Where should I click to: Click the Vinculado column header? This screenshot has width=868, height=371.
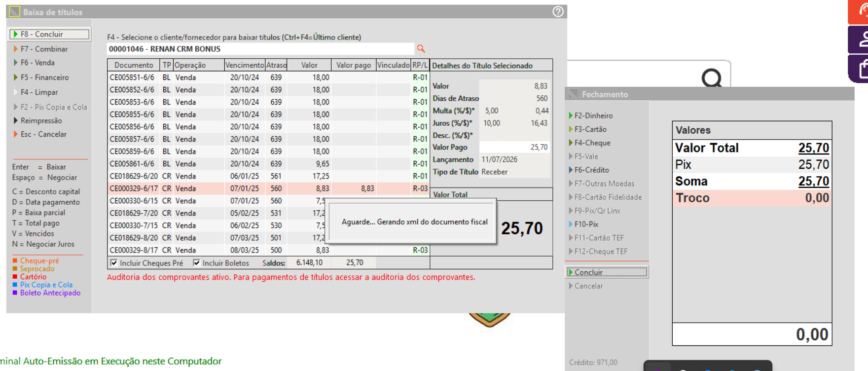pos(393,65)
